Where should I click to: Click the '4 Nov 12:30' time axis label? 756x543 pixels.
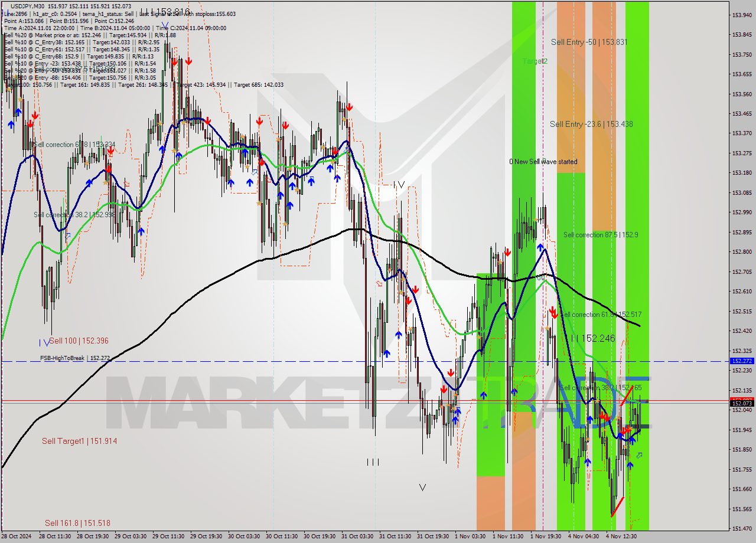(x=621, y=537)
